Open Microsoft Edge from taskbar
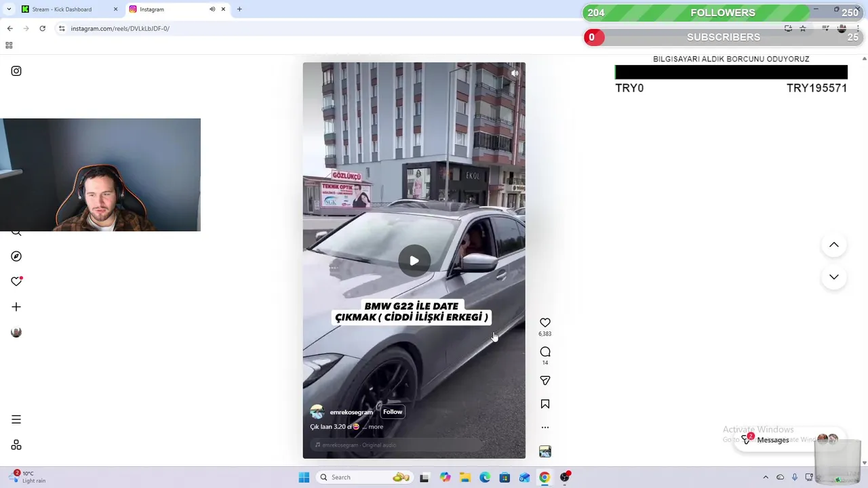This screenshot has width=868, height=488. point(485,477)
